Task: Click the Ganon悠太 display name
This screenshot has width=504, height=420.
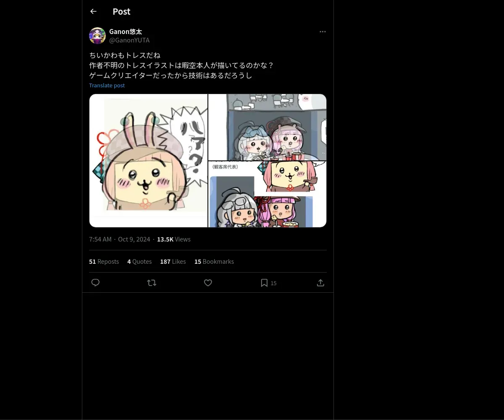Action: coord(126,31)
